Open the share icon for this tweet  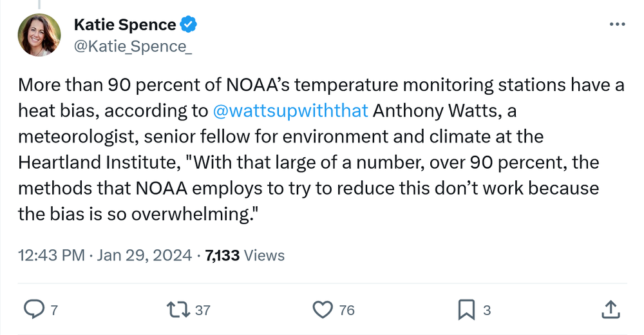pos(610,310)
